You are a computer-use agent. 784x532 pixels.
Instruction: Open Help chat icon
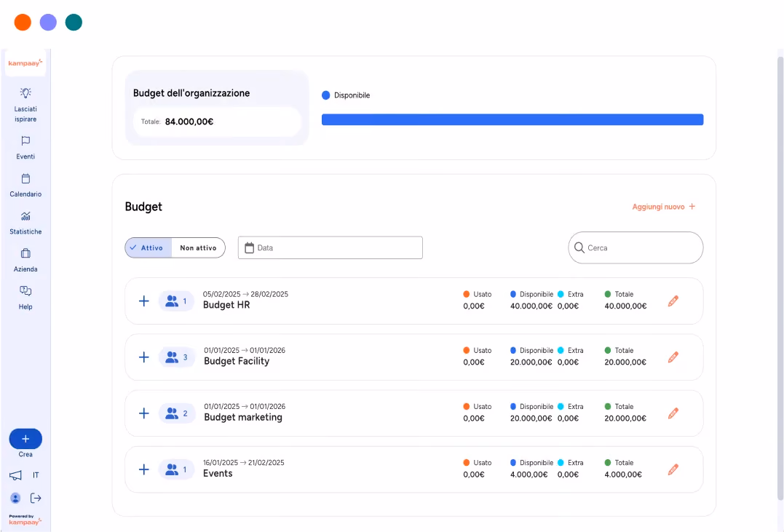point(25,291)
